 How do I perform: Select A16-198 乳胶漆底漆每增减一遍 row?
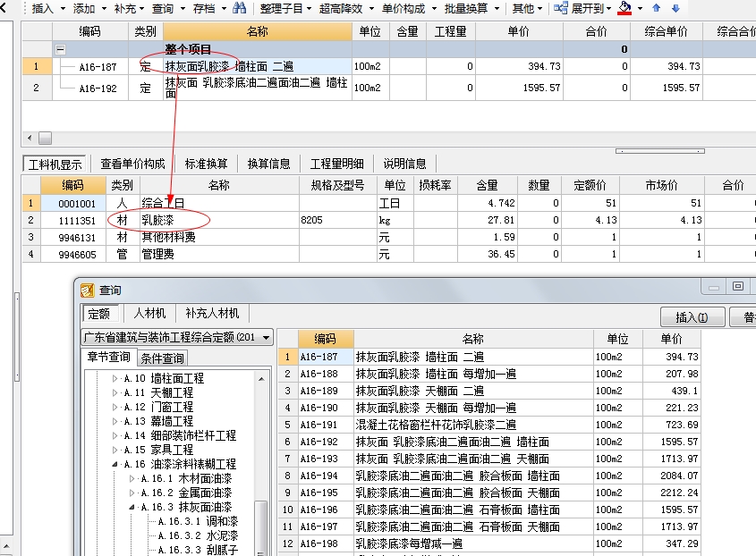coord(489,544)
